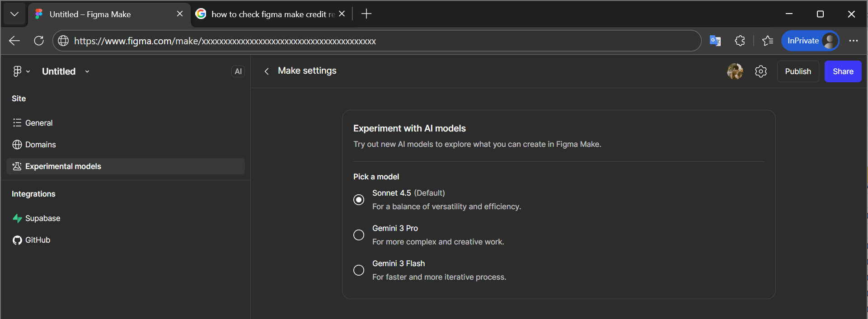Open the Supabase integration

click(x=126, y=218)
